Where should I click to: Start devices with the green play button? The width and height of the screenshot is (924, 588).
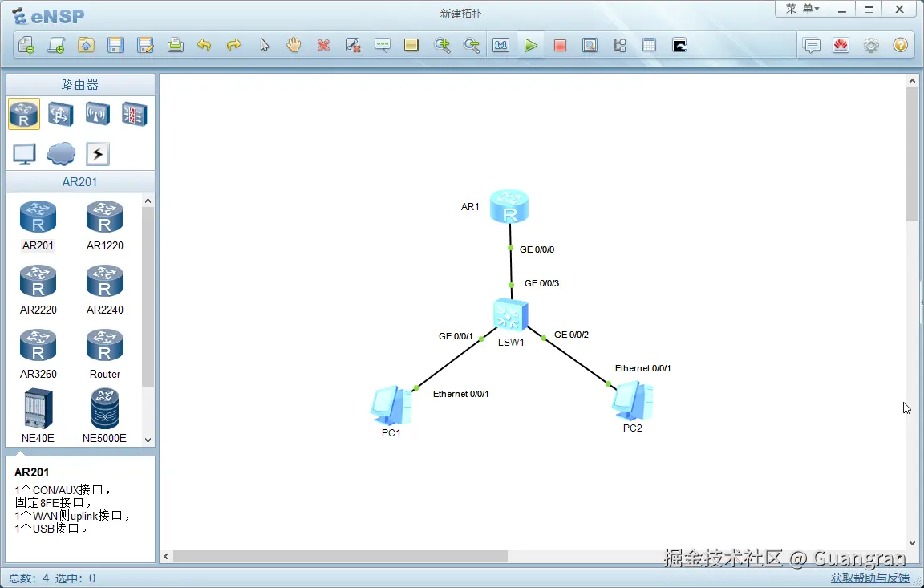pyautogui.click(x=530, y=46)
